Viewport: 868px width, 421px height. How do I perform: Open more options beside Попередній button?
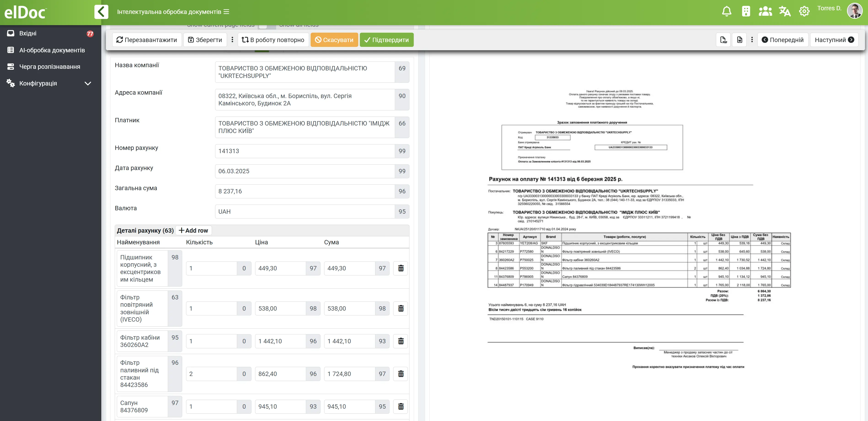pos(752,40)
